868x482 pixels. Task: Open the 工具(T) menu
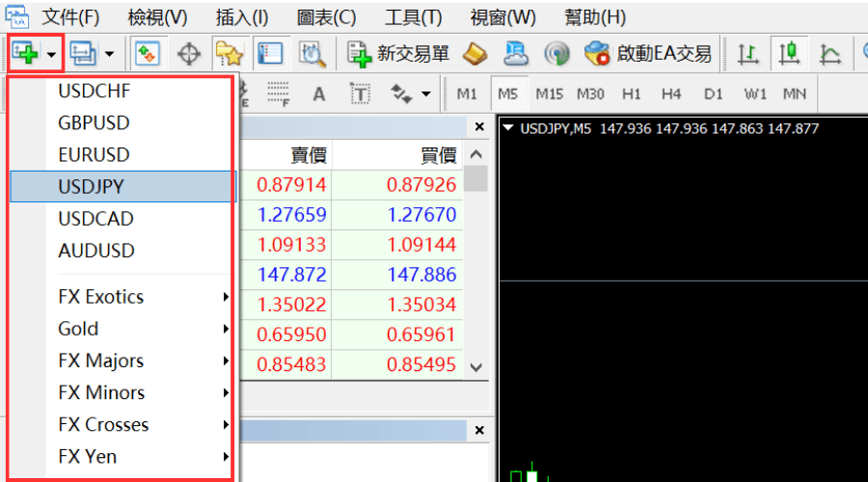coord(414,17)
